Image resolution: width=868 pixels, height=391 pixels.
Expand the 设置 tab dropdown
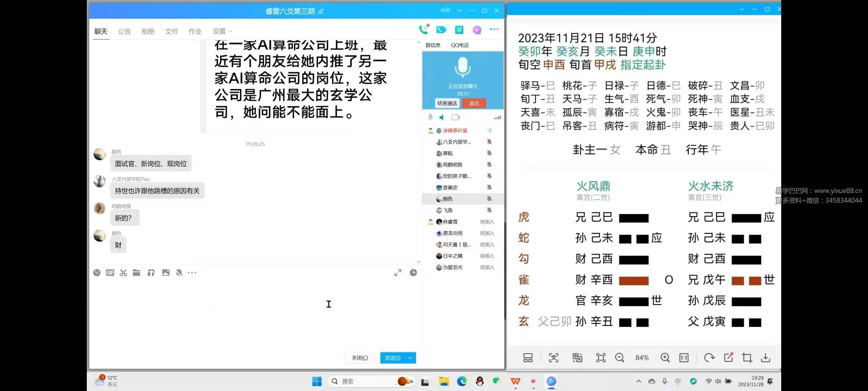pos(231,31)
